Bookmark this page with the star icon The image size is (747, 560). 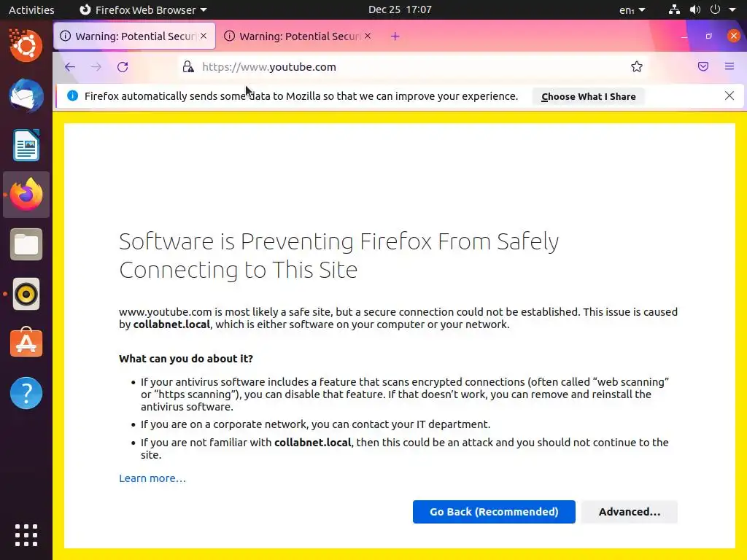pos(637,67)
